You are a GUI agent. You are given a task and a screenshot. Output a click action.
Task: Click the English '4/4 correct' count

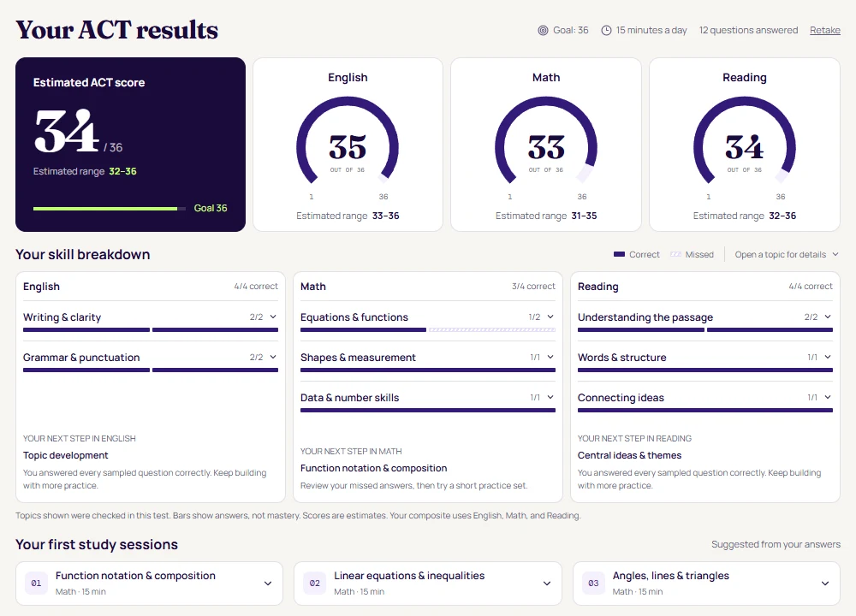click(x=256, y=286)
